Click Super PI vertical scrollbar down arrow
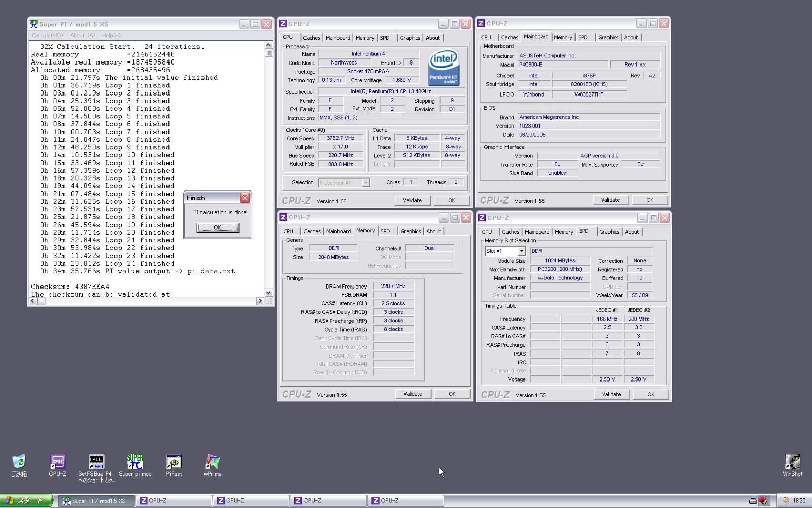Image resolution: width=812 pixels, height=508 pixels. coord(268,293)
